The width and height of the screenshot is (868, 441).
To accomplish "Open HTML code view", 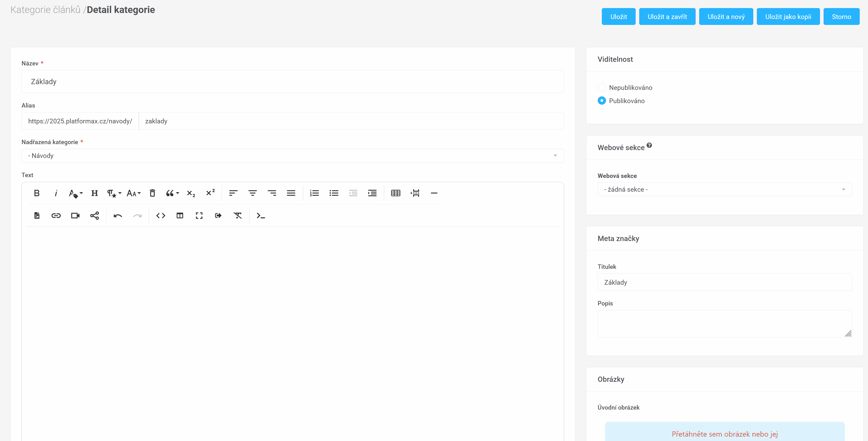I will (x=161, y=216).
